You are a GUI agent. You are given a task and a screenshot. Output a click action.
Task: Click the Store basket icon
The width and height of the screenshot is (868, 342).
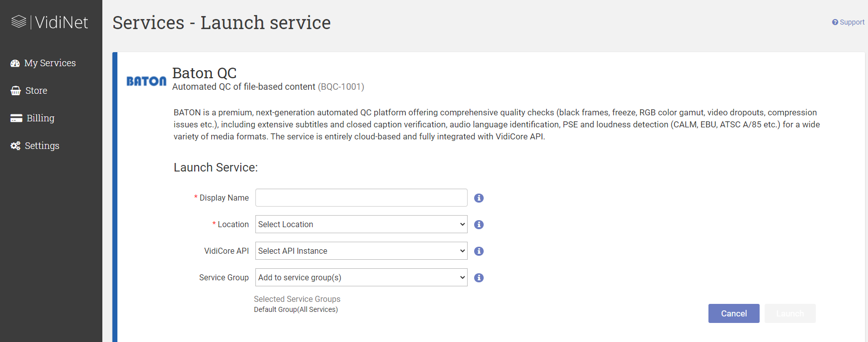[x=16, y=91]
